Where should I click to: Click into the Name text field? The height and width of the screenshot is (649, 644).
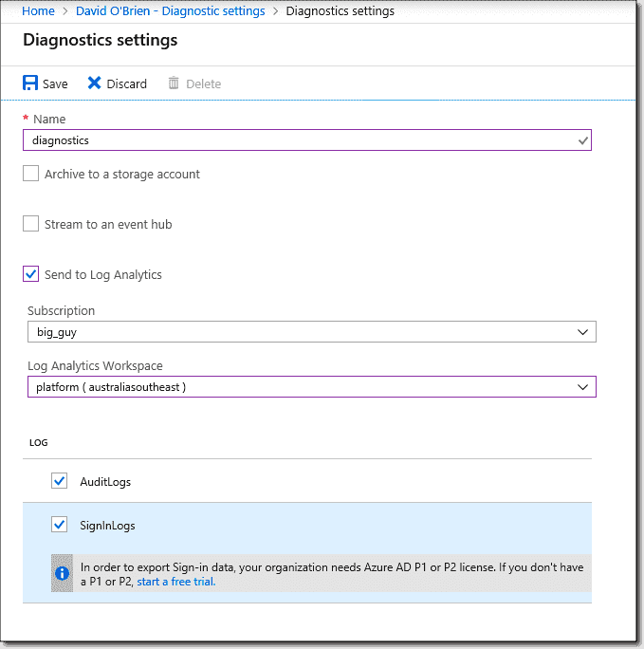[x=294, y=140]
